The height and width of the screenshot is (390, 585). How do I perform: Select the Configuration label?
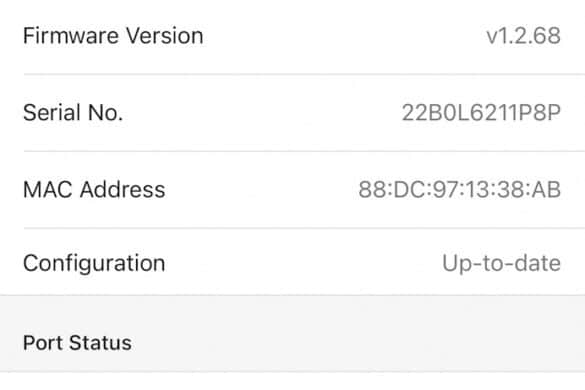point(94,263)
